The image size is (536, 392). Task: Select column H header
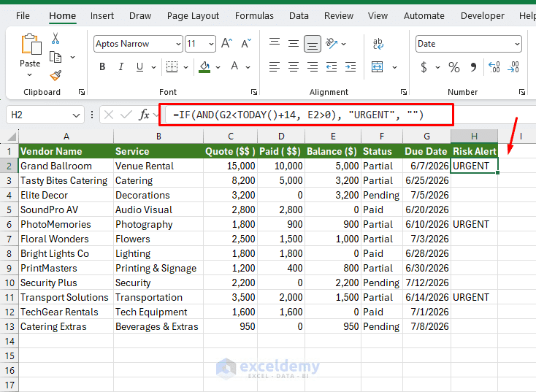(x=474, y=137)
